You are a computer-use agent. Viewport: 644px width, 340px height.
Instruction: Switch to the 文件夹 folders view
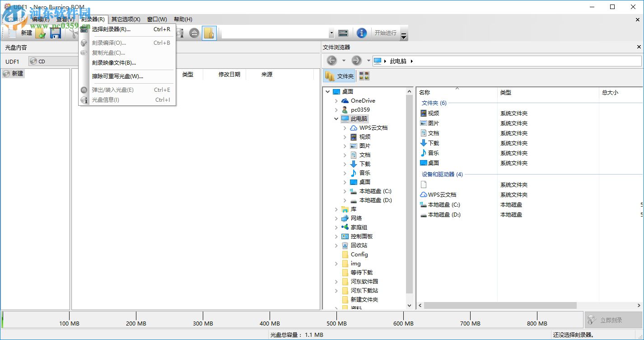[x=340, y=76]
